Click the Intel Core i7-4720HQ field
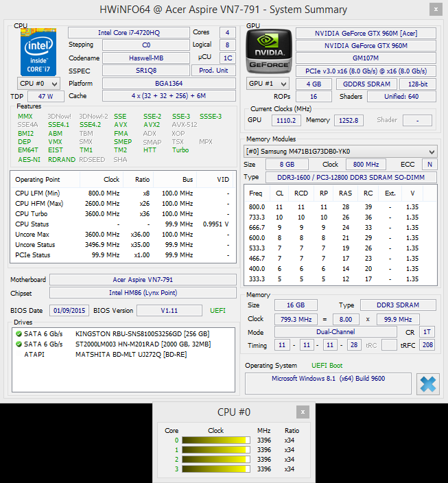 point(129,33)
